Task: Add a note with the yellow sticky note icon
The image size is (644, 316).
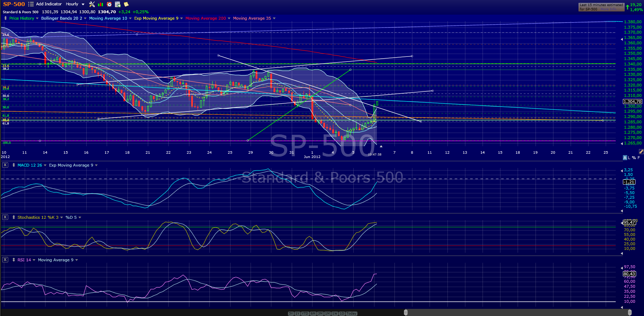Action: click(126, 4)
